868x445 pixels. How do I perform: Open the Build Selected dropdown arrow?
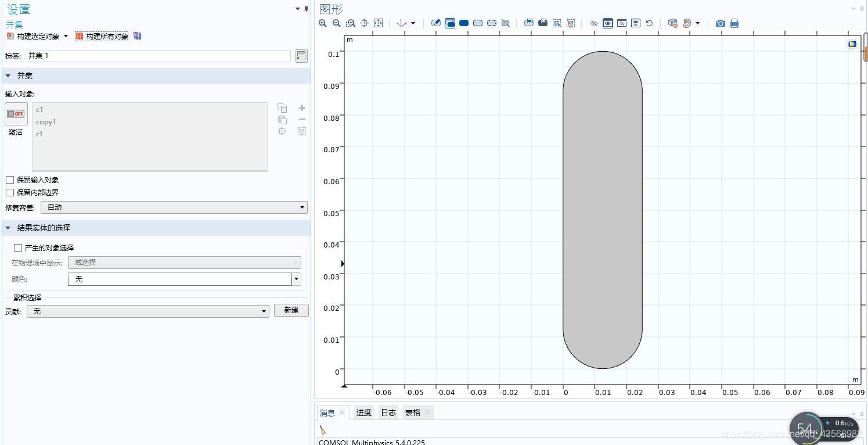coord(66,36)
